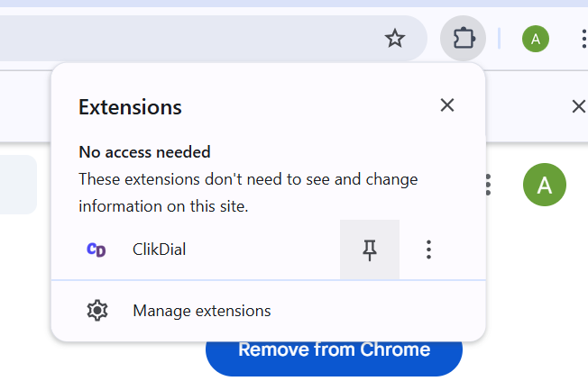Click the Extensions popup title
Image resolution: width=588 pixels, height=381 pixels.
point(130,107)
